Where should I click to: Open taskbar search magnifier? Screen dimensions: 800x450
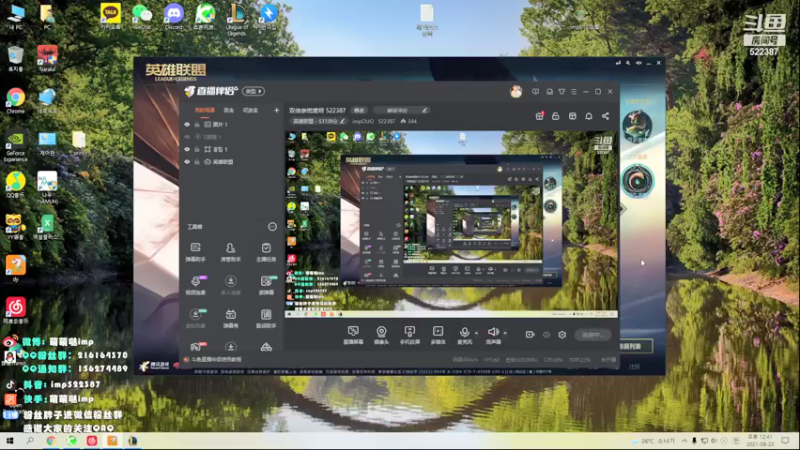30,440
